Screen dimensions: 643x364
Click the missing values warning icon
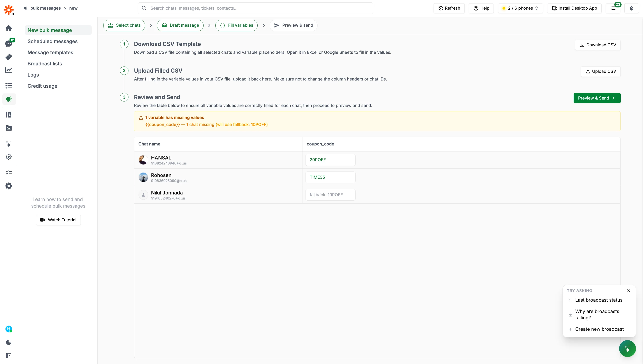[141, 118]
